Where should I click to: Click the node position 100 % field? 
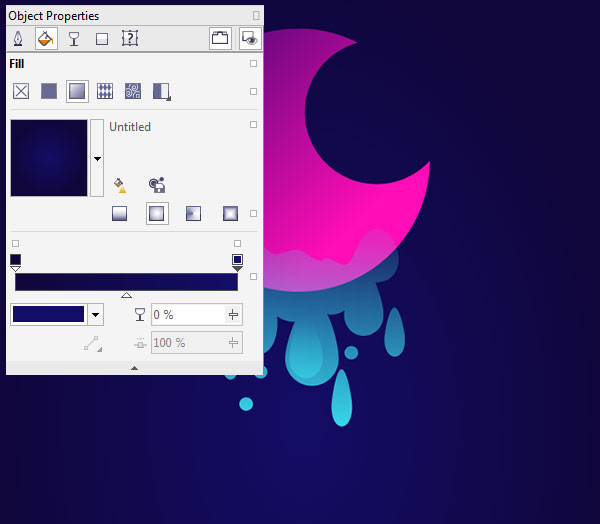click(x=188, y=343)
